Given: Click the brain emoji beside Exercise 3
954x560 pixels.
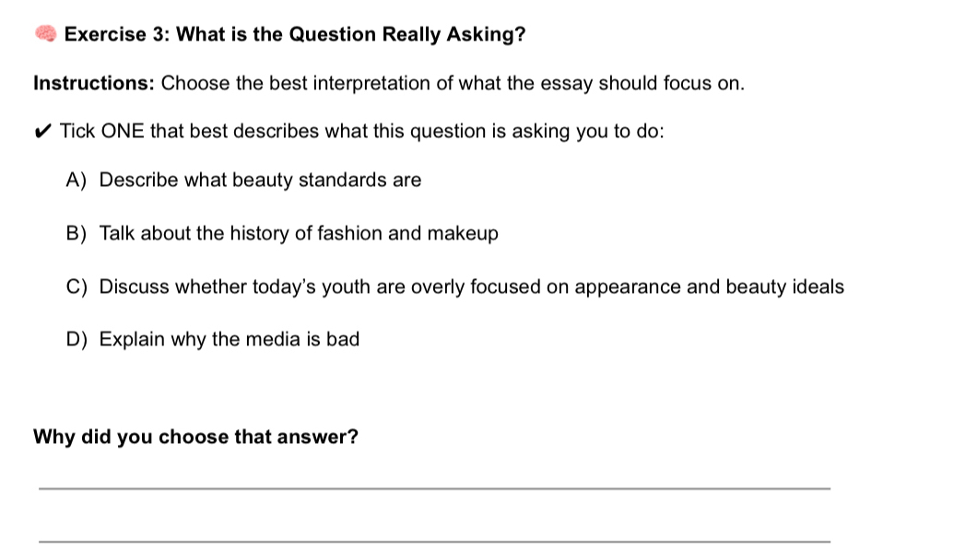Looking at the screenshot, I should pos(46,35).
